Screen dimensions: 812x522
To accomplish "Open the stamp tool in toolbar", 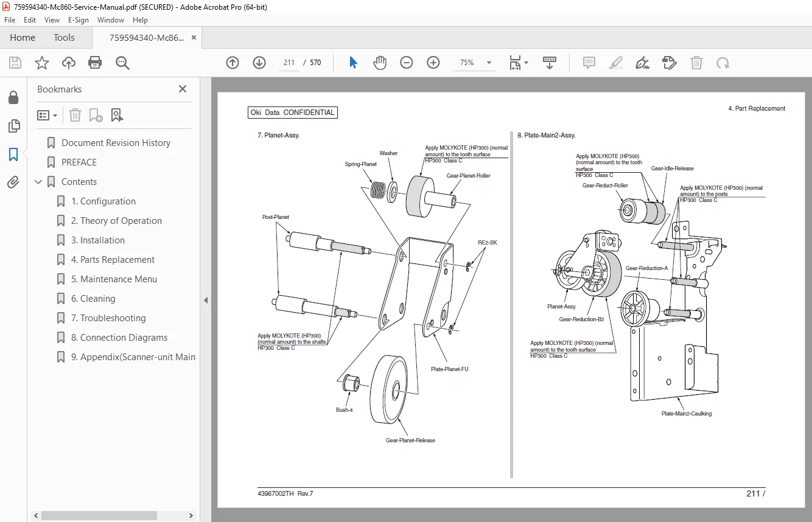I will coord(669,63).
